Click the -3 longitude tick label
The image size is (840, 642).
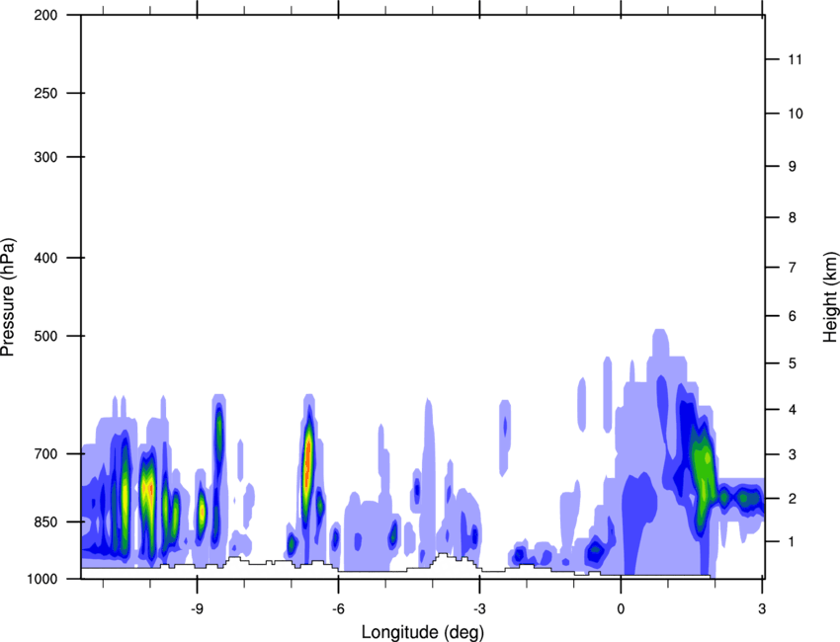[x=479, y=608]
